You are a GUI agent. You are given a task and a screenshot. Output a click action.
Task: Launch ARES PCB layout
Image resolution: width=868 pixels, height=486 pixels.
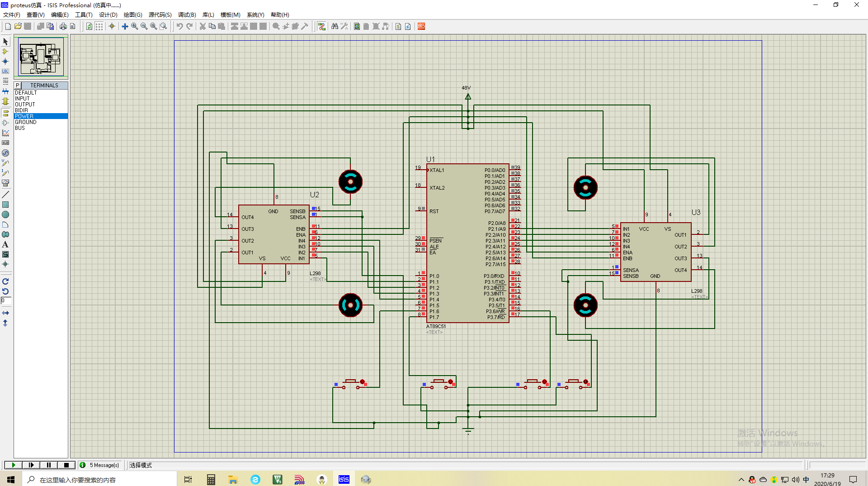pyautogui.click(x=421, y=26)
